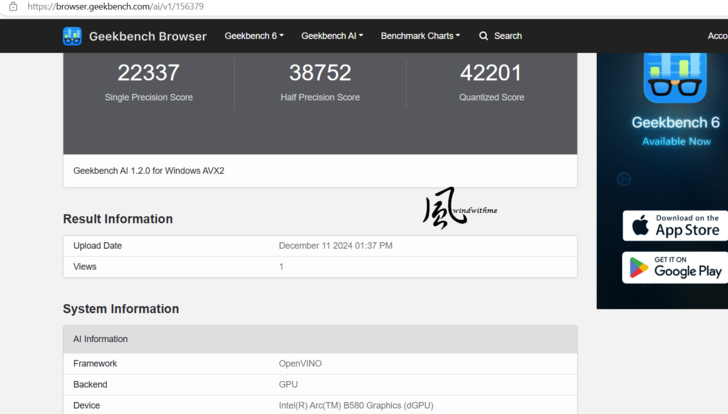Click the Geekbench logo icon in navbar

tap(73, 36)
